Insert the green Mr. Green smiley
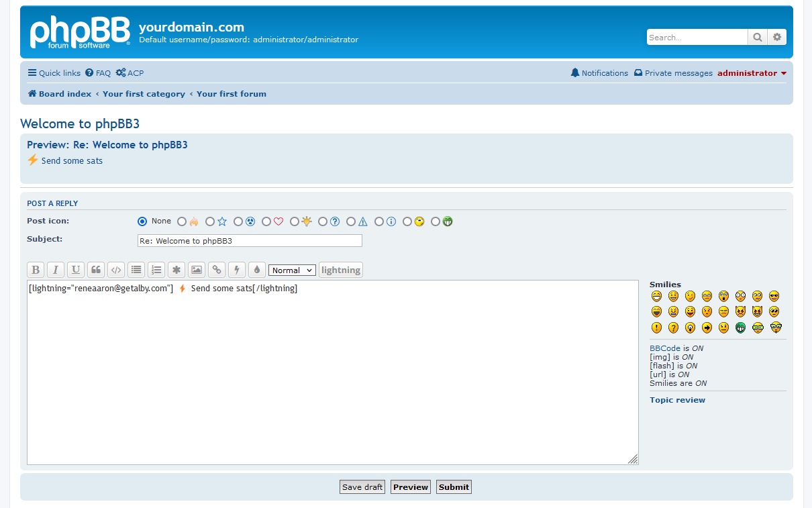 coord(740,327)
